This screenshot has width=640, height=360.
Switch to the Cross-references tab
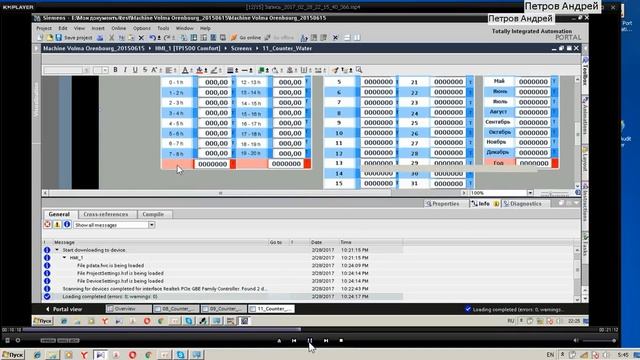tap(106, 214)
